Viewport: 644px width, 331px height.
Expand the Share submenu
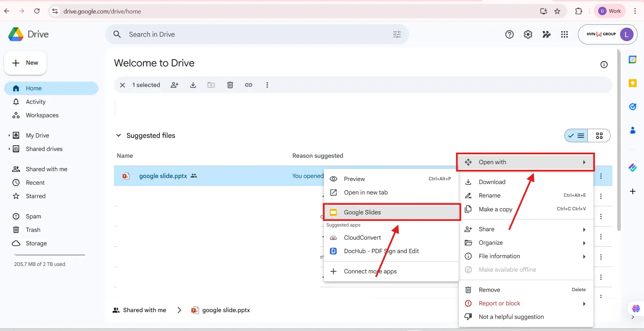[526, 229]
